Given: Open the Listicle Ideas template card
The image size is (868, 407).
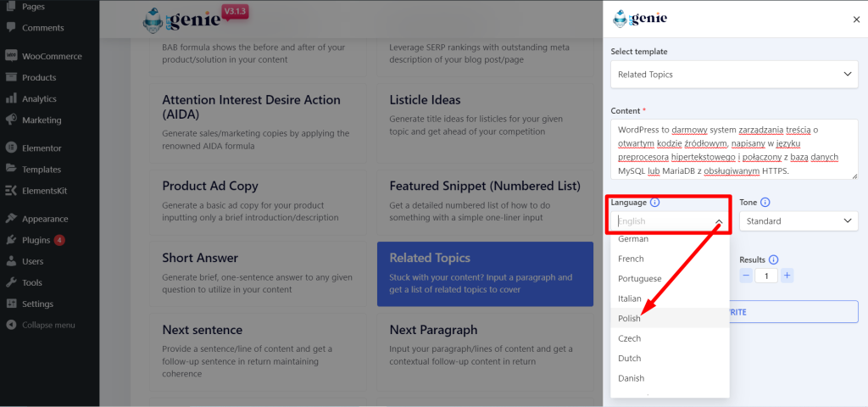Looking at the screenshot, I should [x=485, y=123].
